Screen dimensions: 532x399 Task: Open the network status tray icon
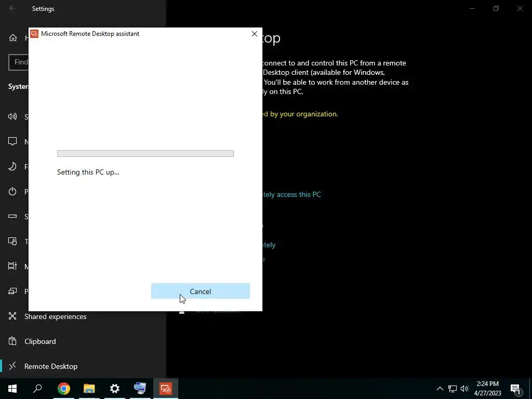(x=453, y=389)
